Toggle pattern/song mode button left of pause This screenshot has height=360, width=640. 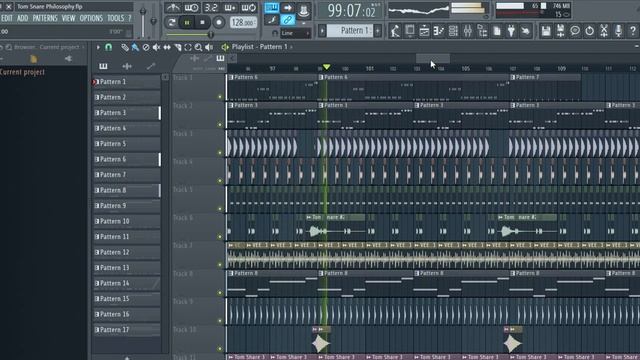(171, 22)
